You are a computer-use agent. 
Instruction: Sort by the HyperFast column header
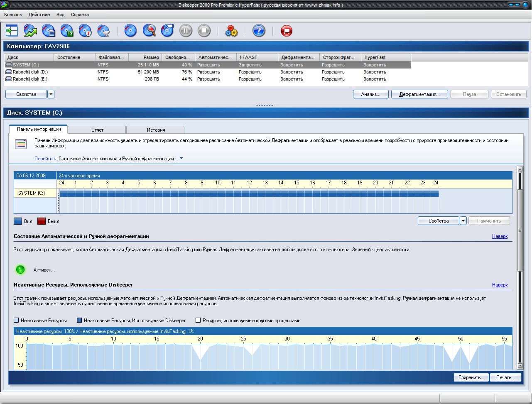[386, 57]
